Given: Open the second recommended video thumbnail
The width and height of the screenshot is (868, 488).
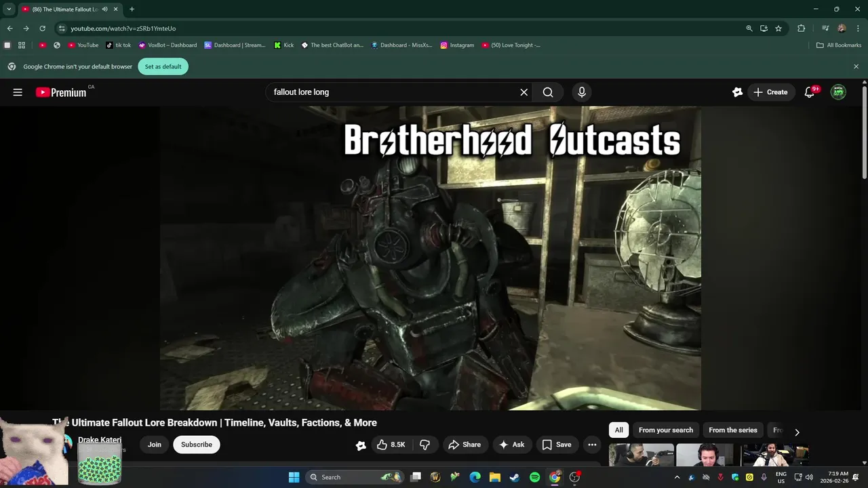Looking at the screenshot, I should point(705,455).
